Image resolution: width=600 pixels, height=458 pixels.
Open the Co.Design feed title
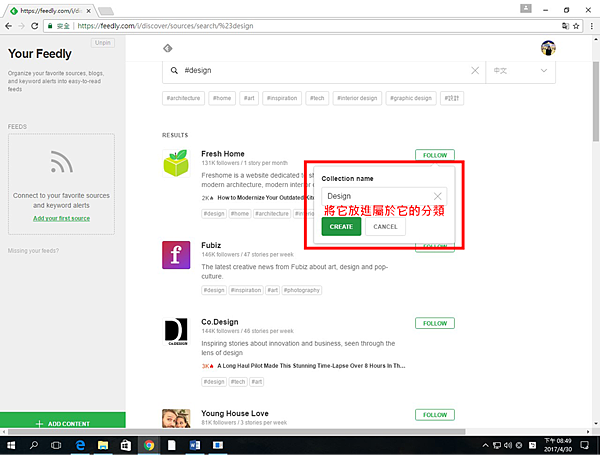(x=220, y=322)
